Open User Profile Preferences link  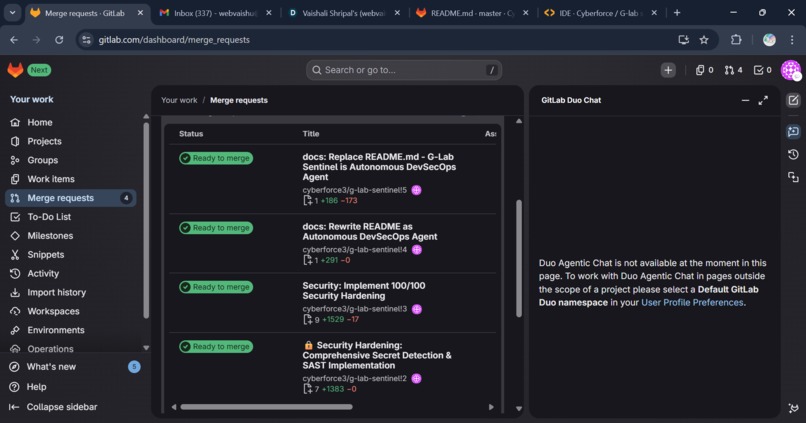692,302
